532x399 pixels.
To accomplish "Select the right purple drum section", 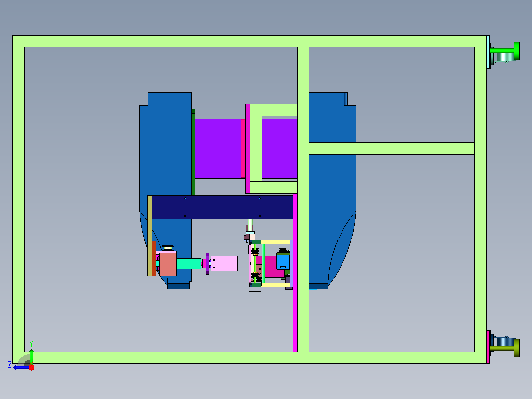I will click(x=279, y=149).
